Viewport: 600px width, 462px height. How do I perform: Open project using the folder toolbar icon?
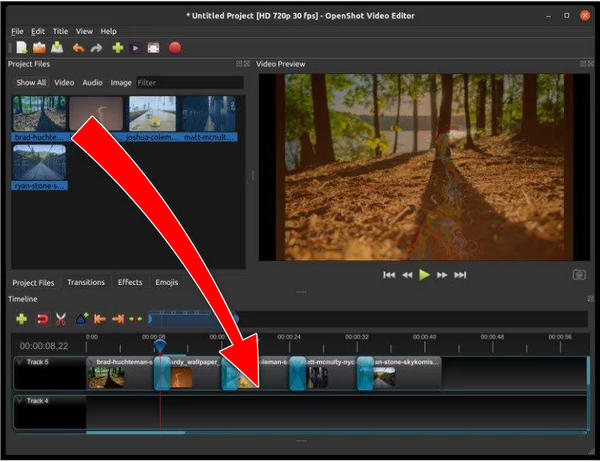[39, 48]
